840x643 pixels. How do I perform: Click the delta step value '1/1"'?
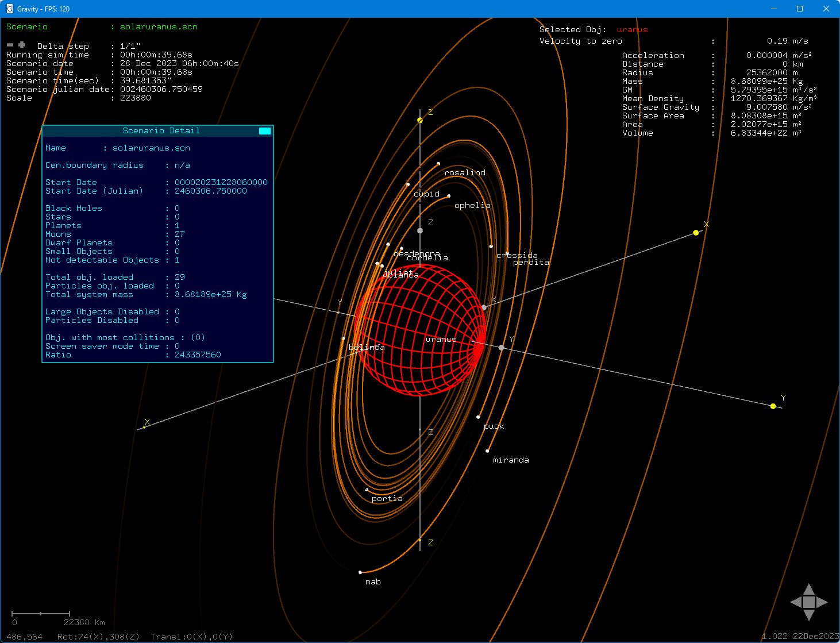(x=130, y=46)
